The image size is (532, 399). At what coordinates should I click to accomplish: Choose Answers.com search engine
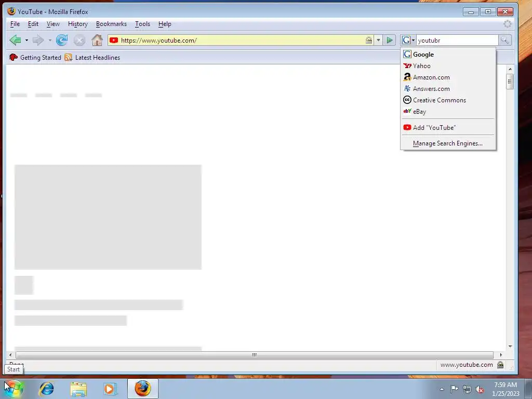[x=448, y=89]
